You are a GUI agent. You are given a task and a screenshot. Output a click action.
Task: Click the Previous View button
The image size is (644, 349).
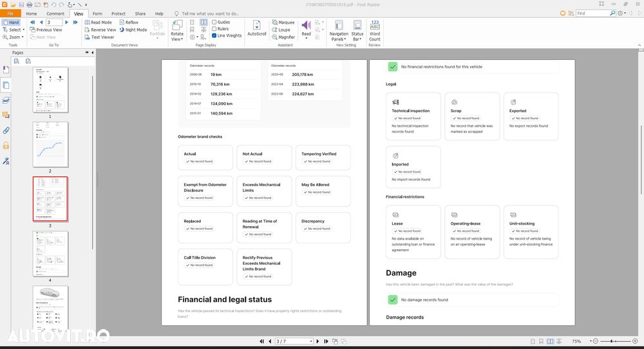46,30
